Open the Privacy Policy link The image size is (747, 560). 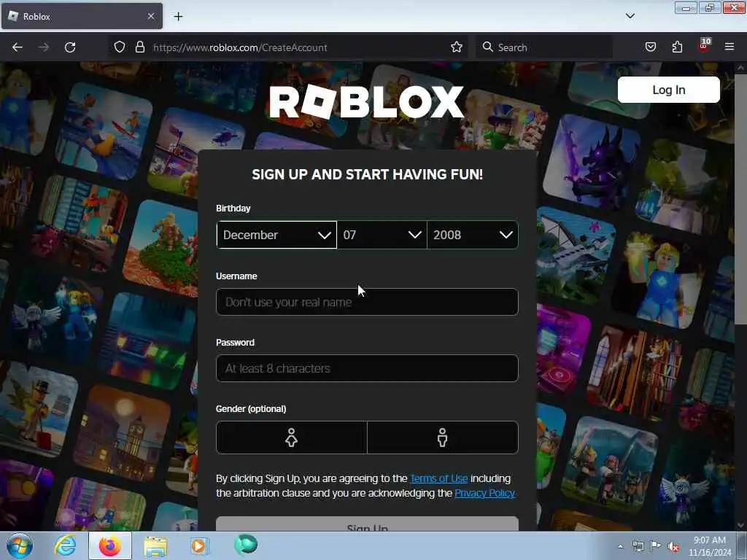coord(484,493)
